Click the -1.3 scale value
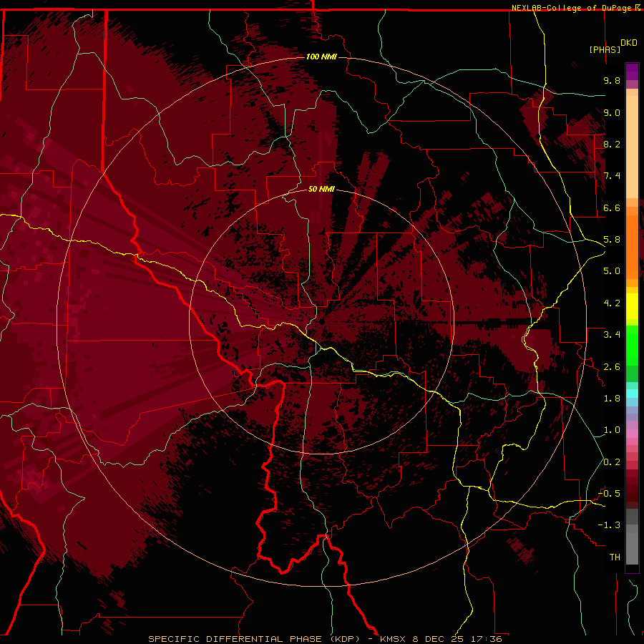644x644 pixels. pos(609,525)
